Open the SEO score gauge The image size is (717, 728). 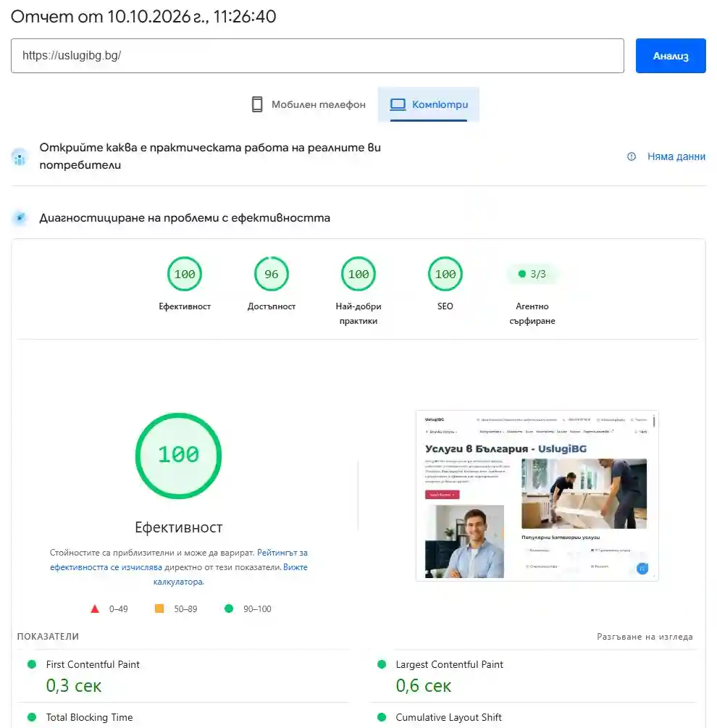pyautogui.click(x=445, y=274)
